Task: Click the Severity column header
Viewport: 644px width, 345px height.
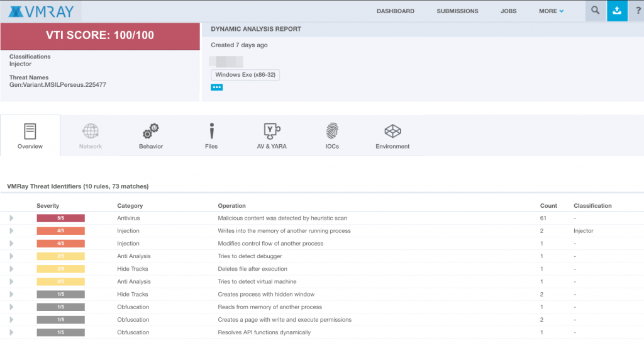Action: (x=48, y=206)
